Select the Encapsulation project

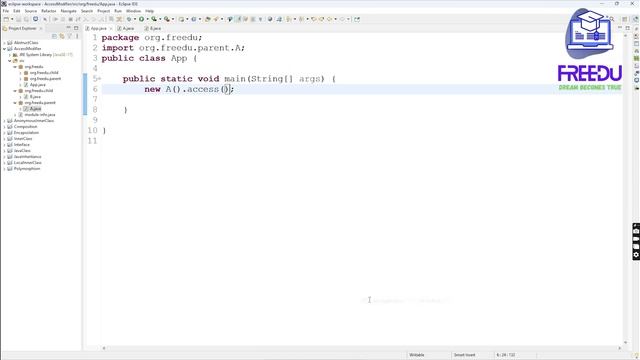pos(26,133)
